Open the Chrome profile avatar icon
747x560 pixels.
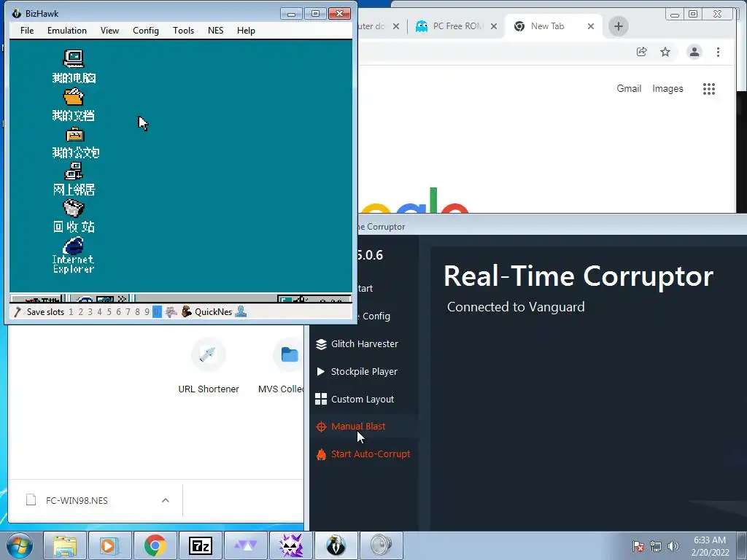694,52
